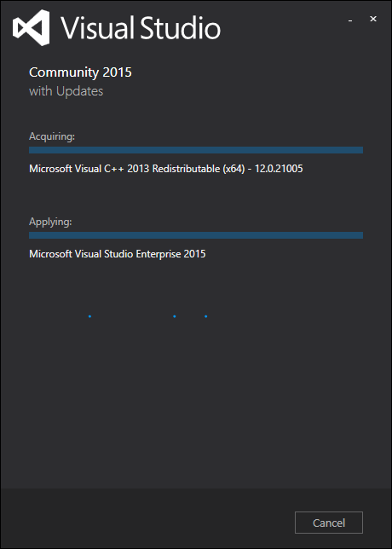
Task: Click the word Studio in the header
Action: (181, 27)
